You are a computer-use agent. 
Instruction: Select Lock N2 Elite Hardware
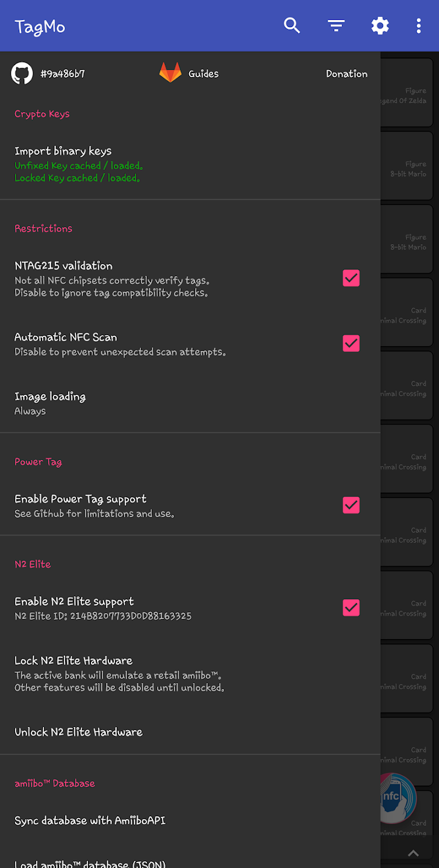(x=73, y=661)
